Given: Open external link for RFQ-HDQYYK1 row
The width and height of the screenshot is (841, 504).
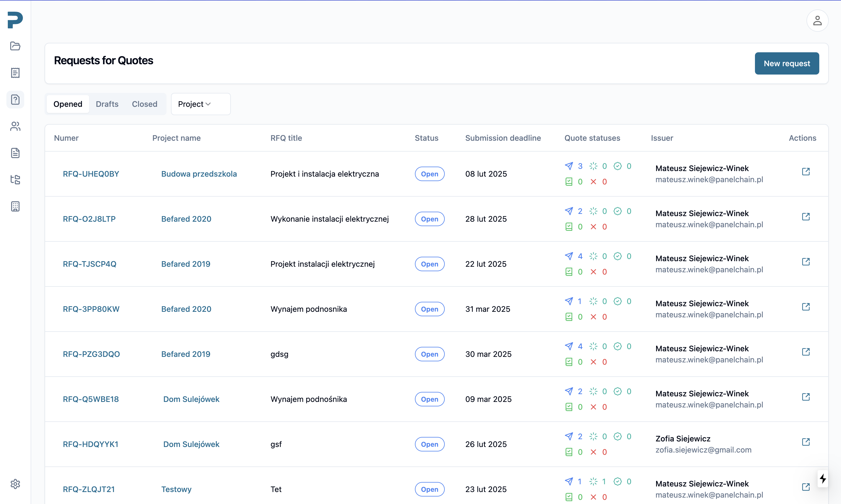Looking at the screenshot, I should 806,442.
